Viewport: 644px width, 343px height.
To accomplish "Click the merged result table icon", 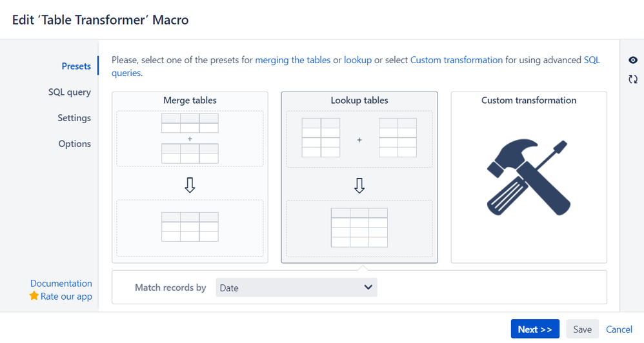I will 190,227.
